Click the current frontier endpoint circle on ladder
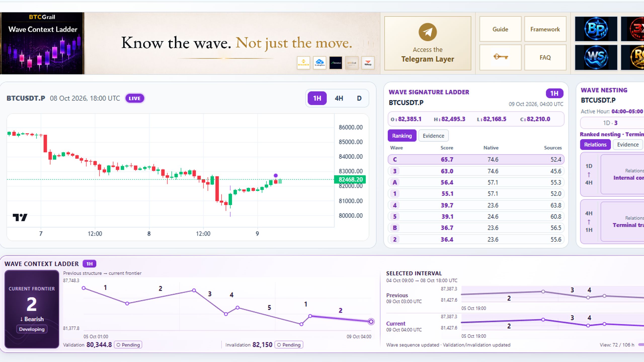 point(371,321)
